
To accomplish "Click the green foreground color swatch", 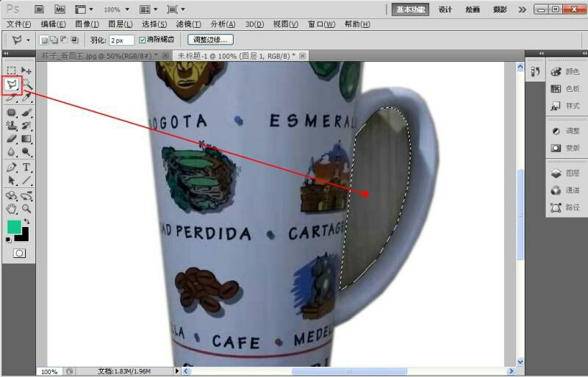I will coord(14,227).
